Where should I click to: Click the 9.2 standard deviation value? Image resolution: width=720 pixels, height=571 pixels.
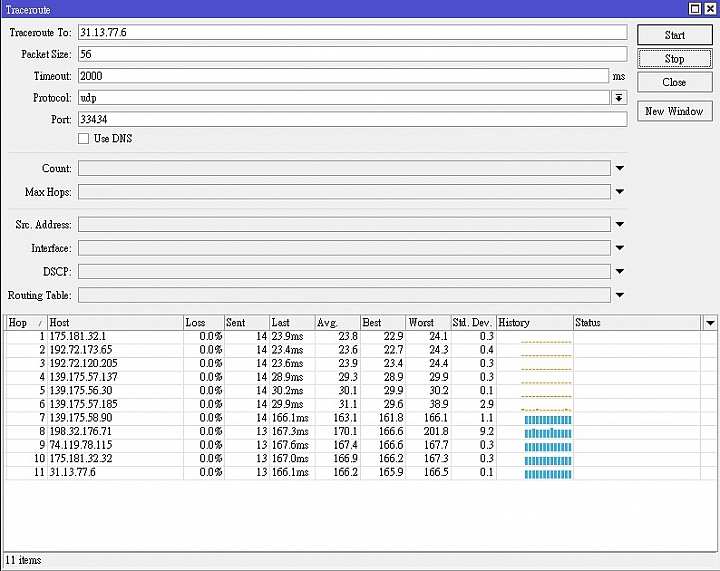click(486, 431)
